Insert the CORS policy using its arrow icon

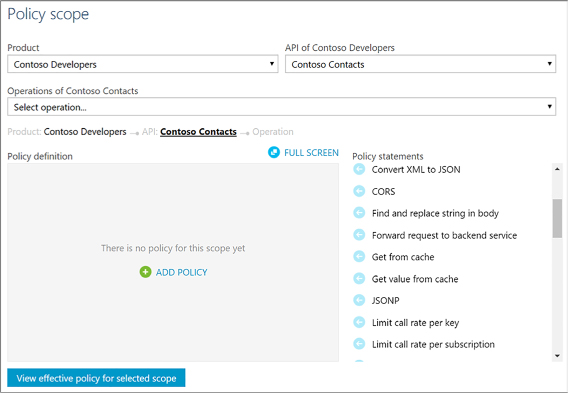point(359,191)
